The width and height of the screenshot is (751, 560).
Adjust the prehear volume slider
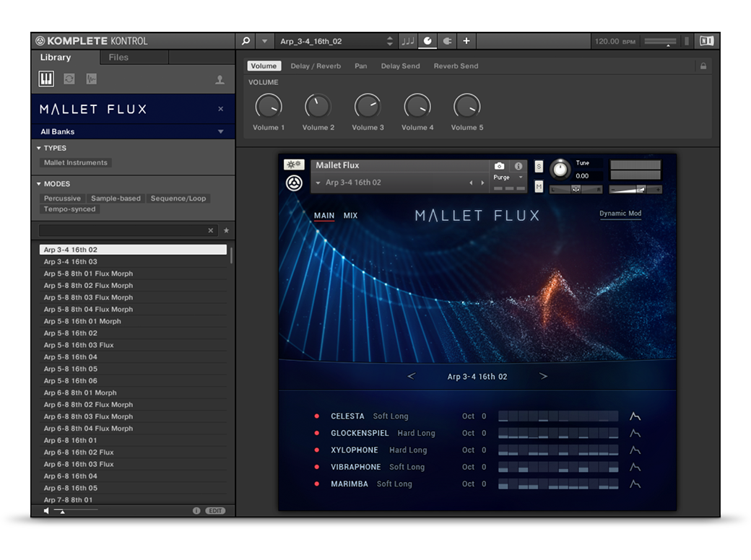pos(77,510)
